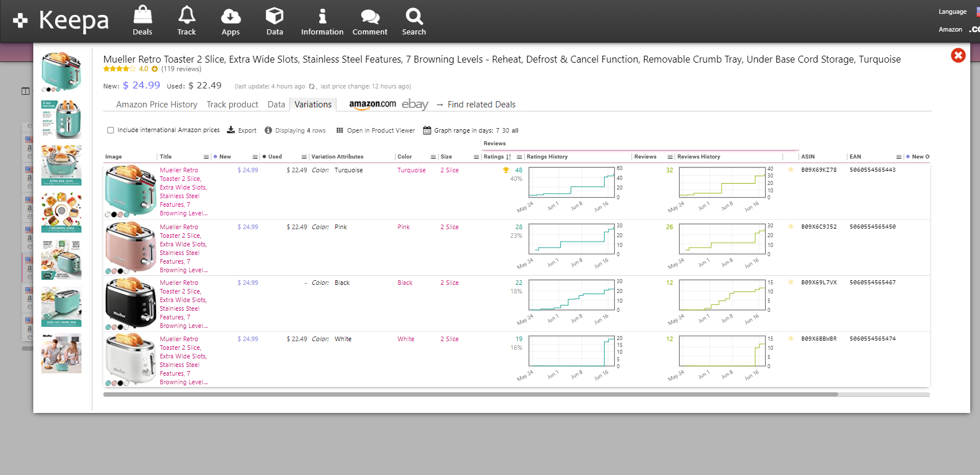
Task: Click Find related Deals link
Action: [x=482, y=105]
